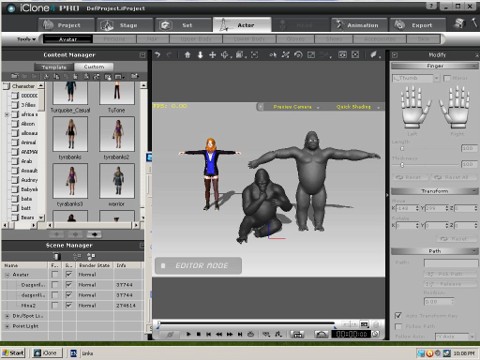This screenshot has width=480, height=360.
Task: Click the delete (trash) icon in Scene Manager
Action: pyautogui.click(x=56, y=256)
